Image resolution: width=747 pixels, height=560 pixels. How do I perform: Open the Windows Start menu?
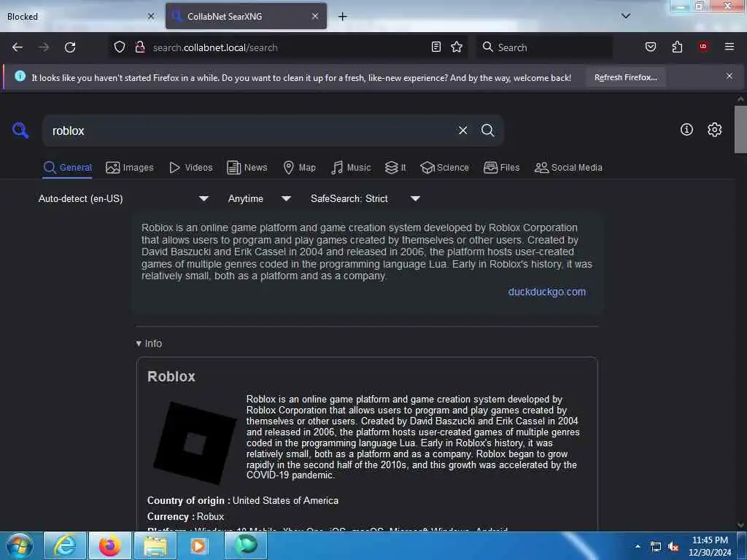coord(20,545)
